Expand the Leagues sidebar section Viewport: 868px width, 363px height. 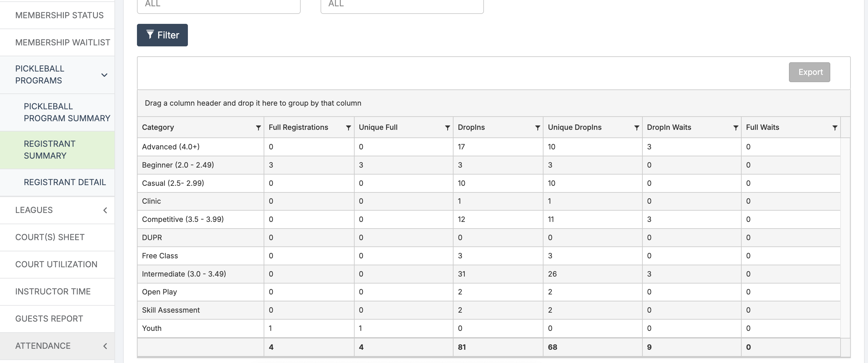click(x=105, y=210)
